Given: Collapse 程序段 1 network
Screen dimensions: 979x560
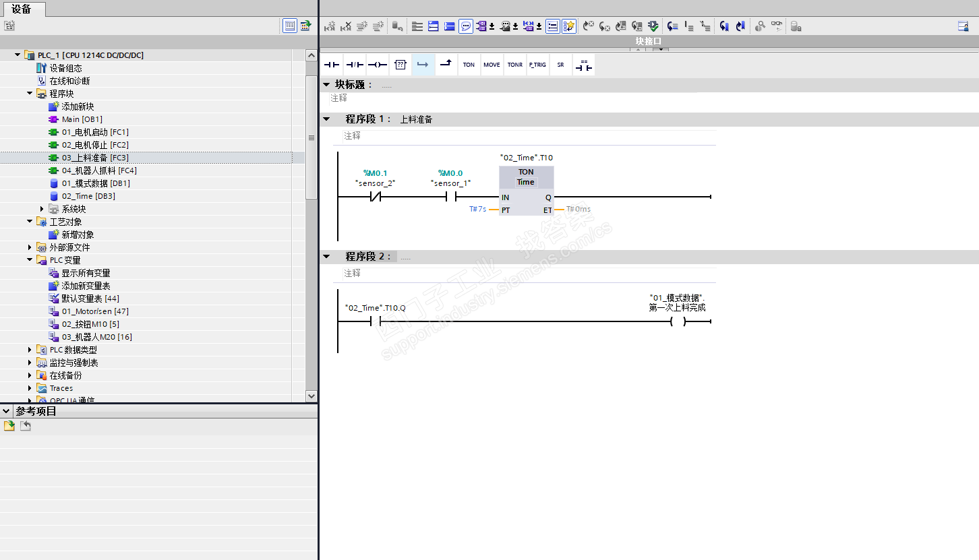Looking at the screenshot, I should coord(327,119).
